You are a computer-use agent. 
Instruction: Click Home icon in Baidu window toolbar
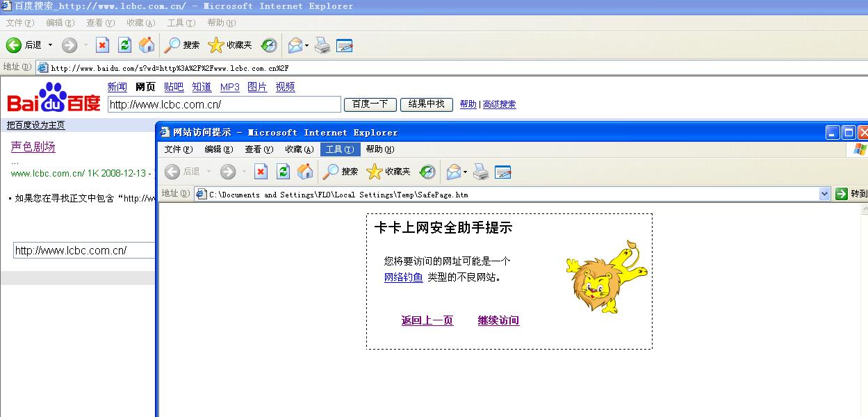pyautogui.click(x=147, y=45)
